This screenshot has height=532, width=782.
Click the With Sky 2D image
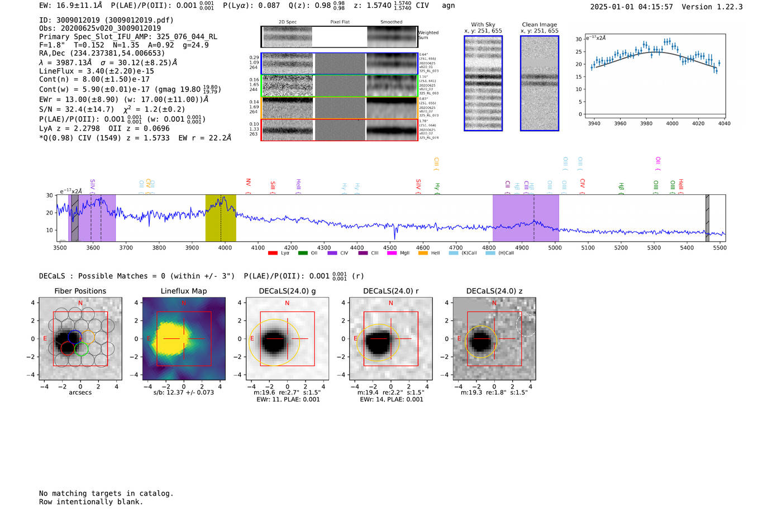(x=483, y=83)
